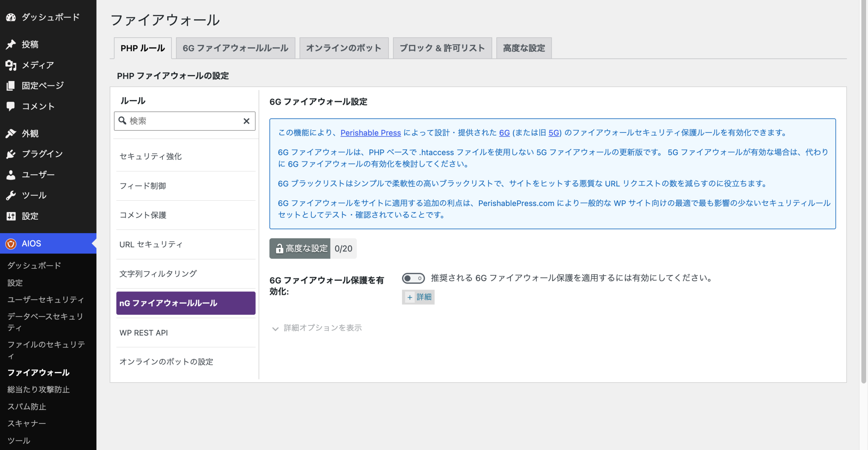Click the コメント speech bubble icon
The height and width of the screenshot is (450, 868).
11,106
